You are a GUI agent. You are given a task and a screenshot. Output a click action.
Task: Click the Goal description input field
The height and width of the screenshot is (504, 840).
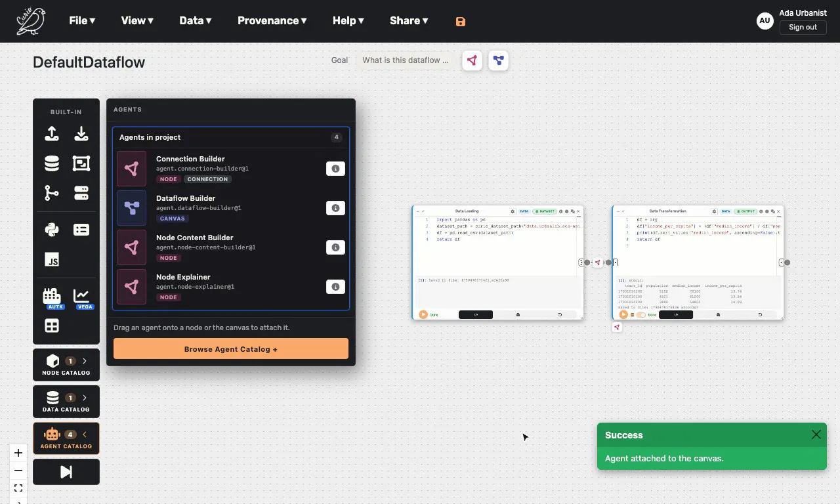click(406, 60)
